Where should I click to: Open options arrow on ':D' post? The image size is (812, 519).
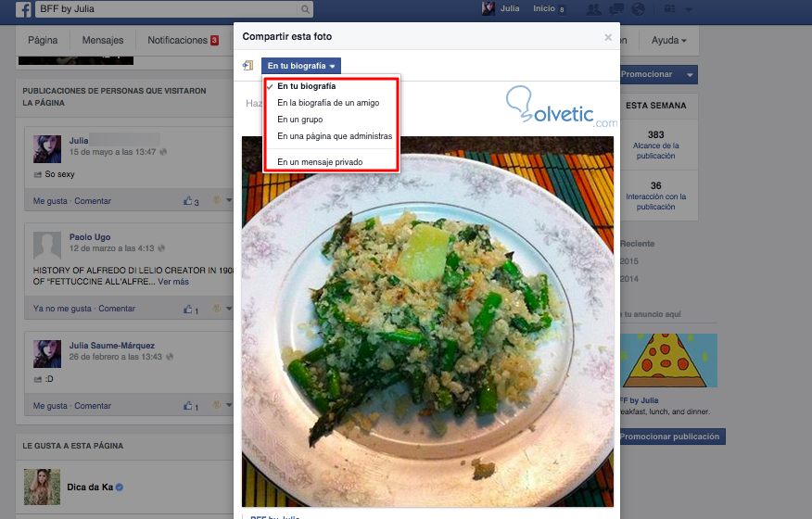228,405
